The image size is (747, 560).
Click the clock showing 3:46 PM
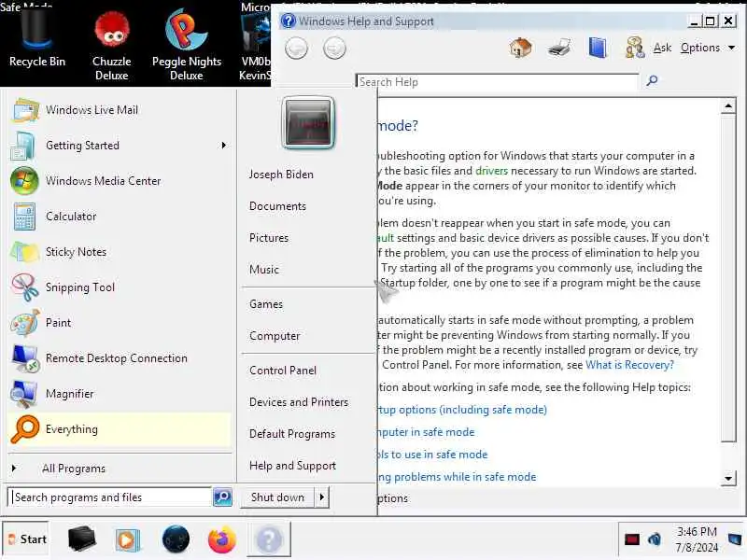(697, 531)
